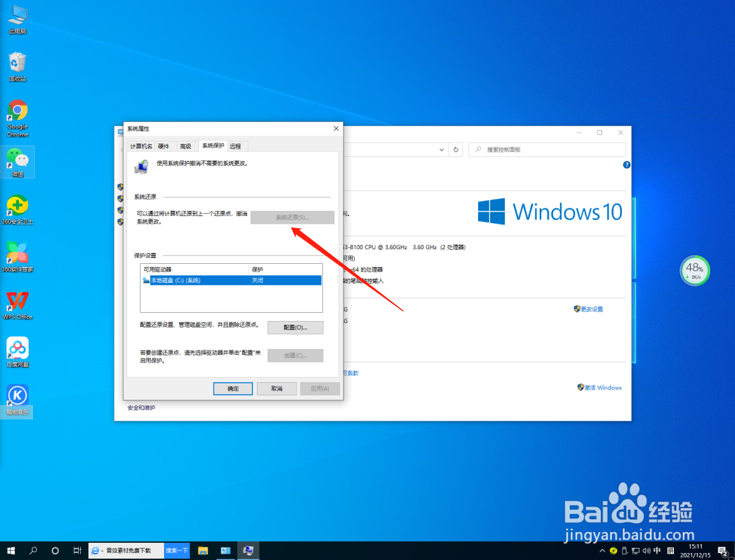Open 更改设置 link
Viewport: 735px width, 560px height.
[592, 309]
